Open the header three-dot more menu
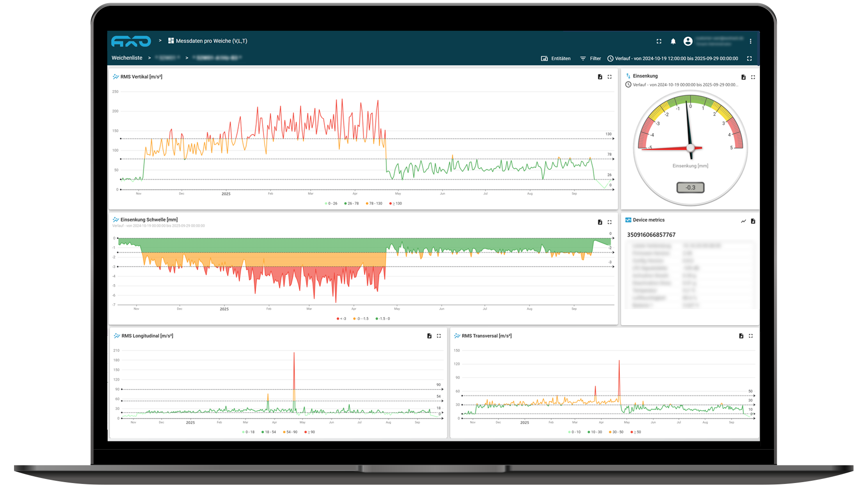Viewport: 868px width, 488px height. pyautogui.click(x=750, y=41)
